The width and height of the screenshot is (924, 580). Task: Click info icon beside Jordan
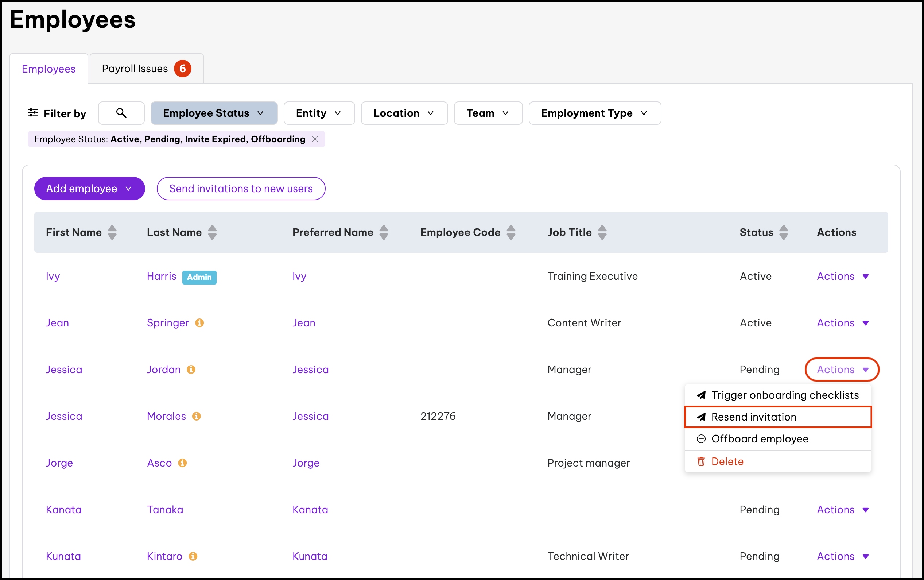tap(191, 370)
